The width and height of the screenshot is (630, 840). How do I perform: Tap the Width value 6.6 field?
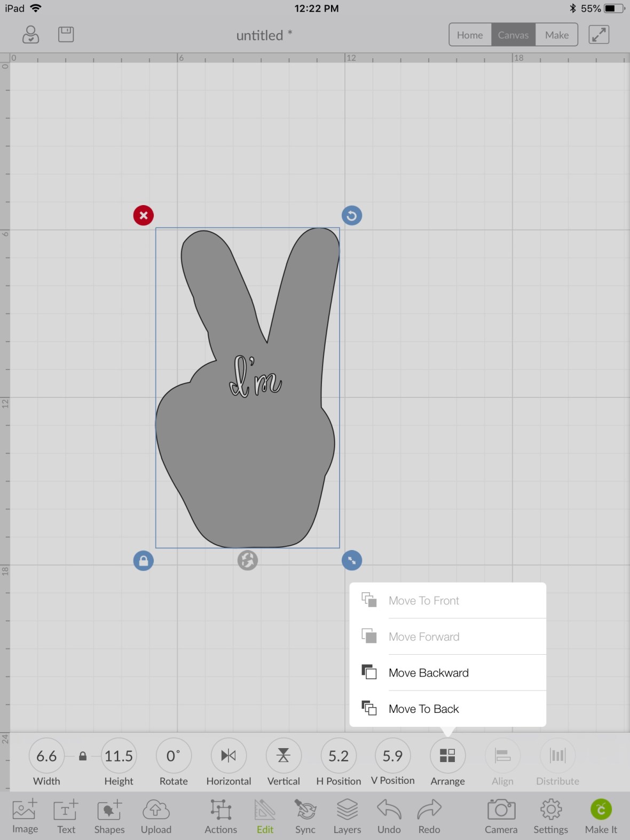tap(46, 756)
